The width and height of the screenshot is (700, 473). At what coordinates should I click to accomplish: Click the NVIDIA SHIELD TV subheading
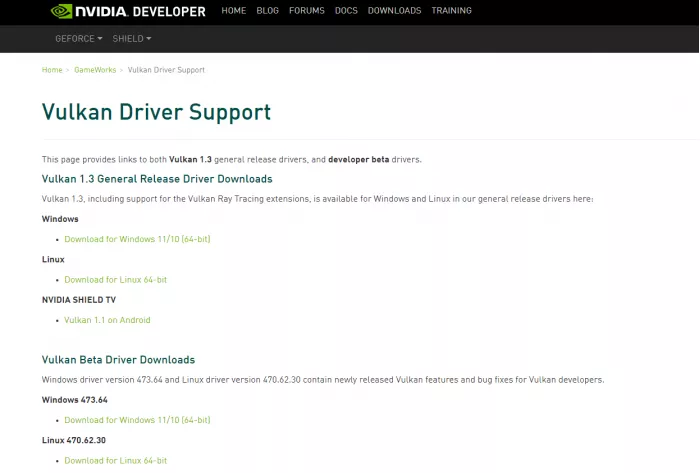(x=79, y=300)
